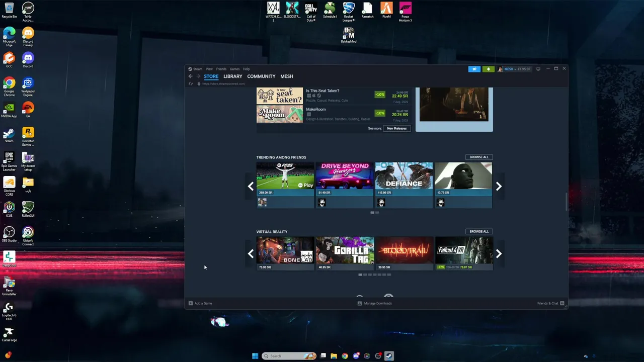Viewport: 644px width, 362px height.
Task: Open the Blood Trail VR card
Action: point(404,253)
